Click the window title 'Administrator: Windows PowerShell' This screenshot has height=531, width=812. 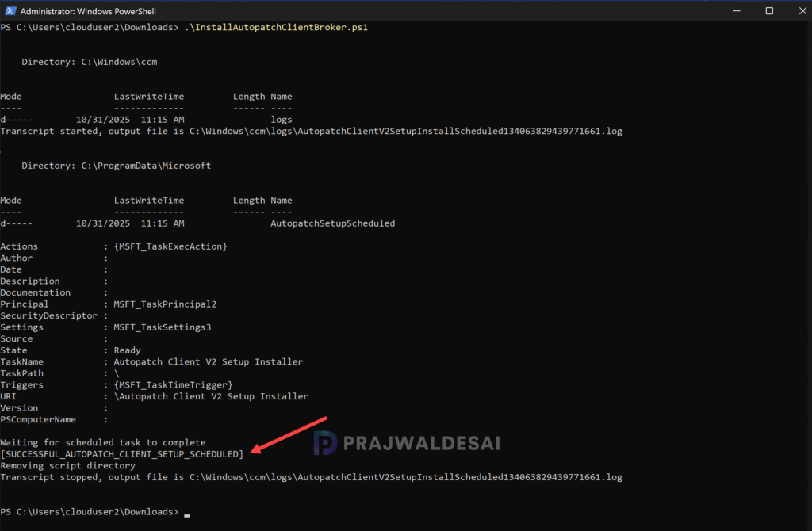(x=88, y=11)
